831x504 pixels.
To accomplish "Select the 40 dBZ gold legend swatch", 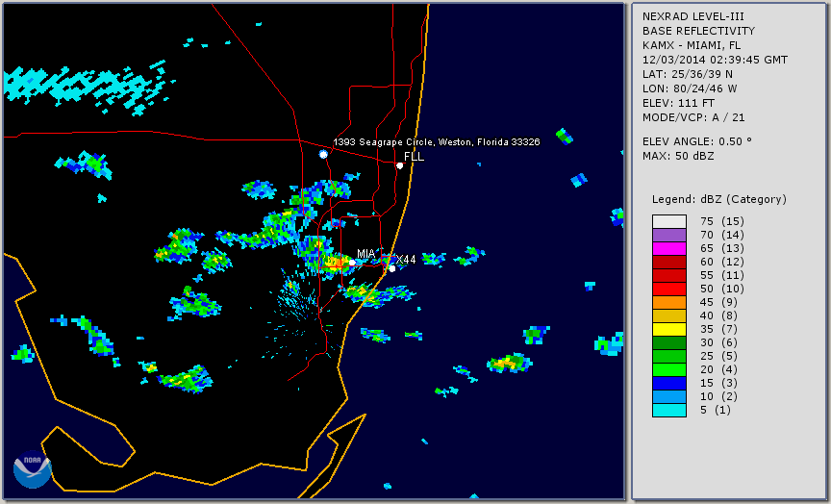I will click(669, 315).
